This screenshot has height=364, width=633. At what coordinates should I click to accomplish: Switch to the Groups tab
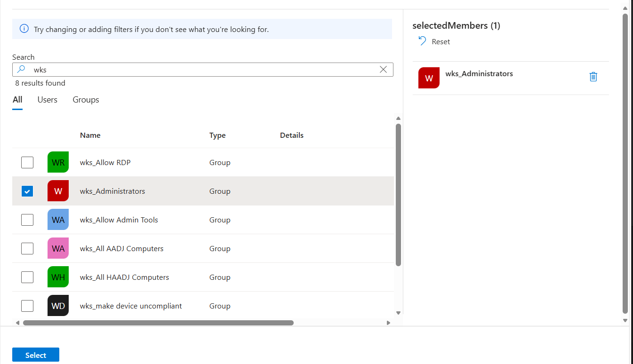(x=86, y=100)
